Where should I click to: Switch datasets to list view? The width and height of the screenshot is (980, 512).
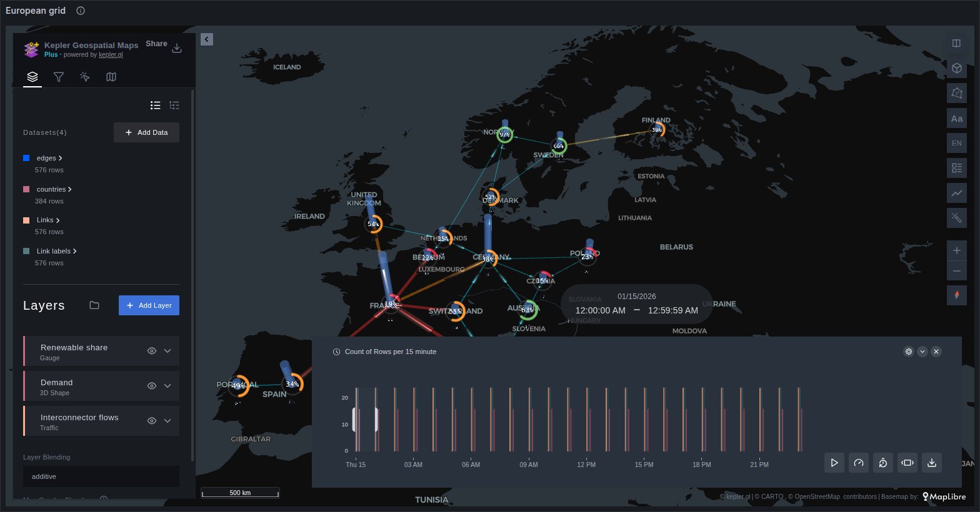point(156,106)
